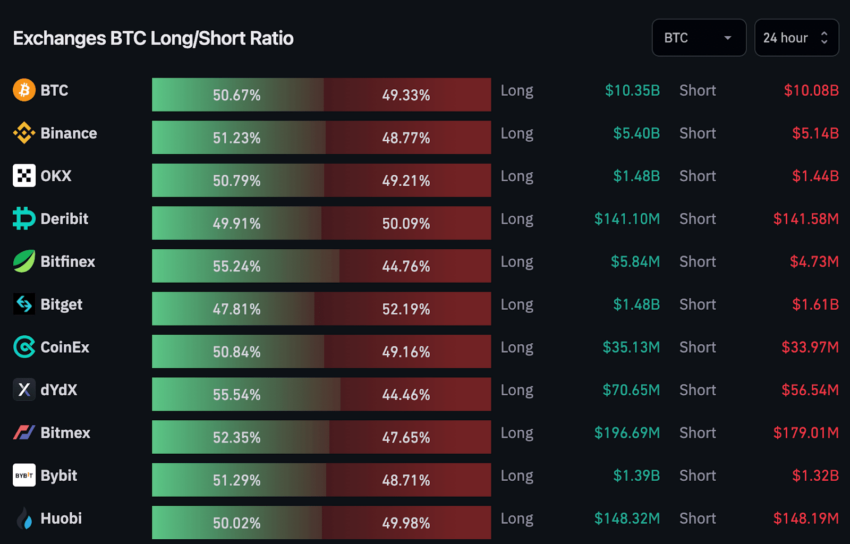
Task: Click the Binance exchange name
Action: pos(69,133)
